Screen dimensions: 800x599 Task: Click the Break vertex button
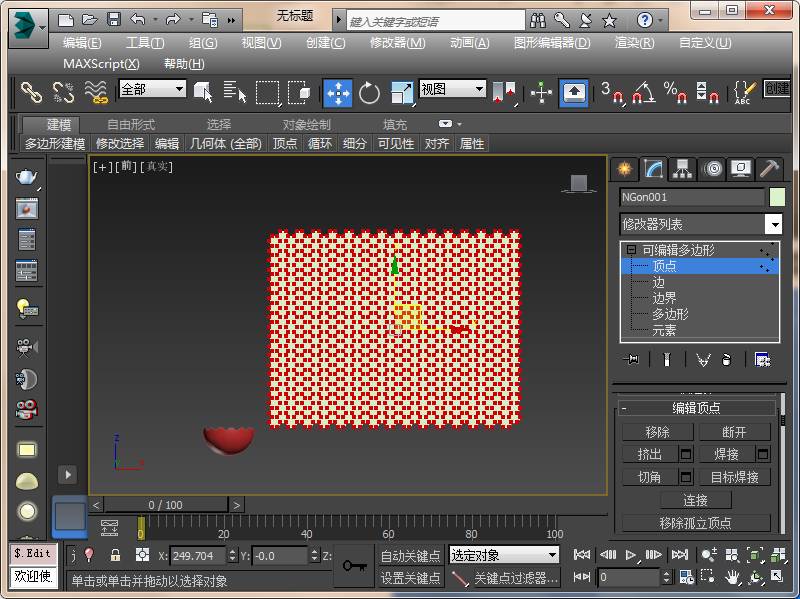pos(734,432)
